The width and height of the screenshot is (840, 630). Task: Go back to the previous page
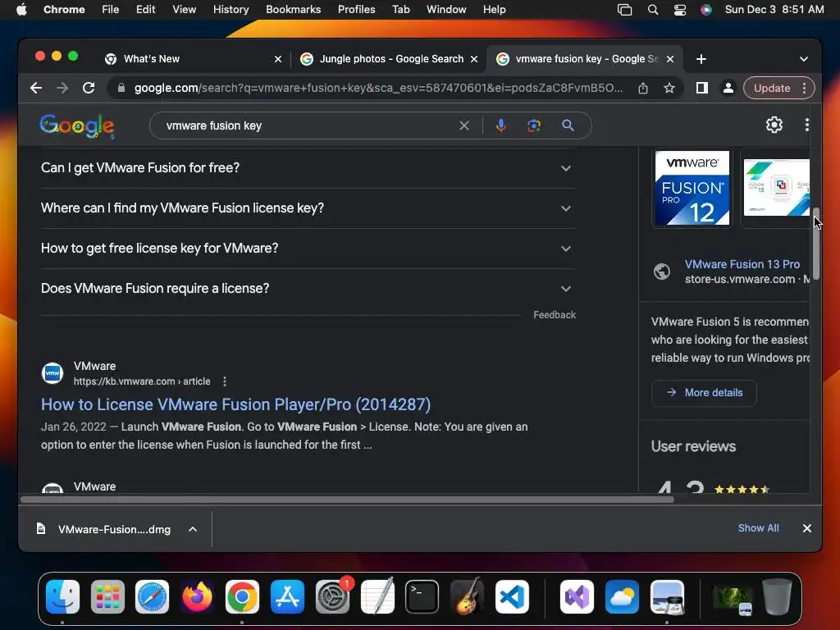pyautogui.click(x=36, y=88)
